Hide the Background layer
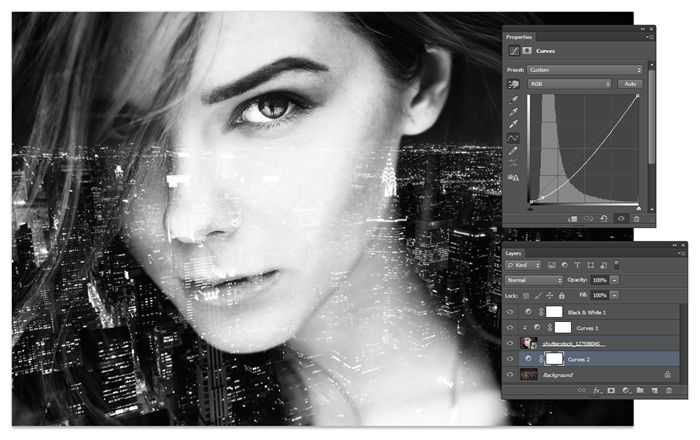Image resolution: width=700 pixels, height=440 pixels. (x=510, y=375)
